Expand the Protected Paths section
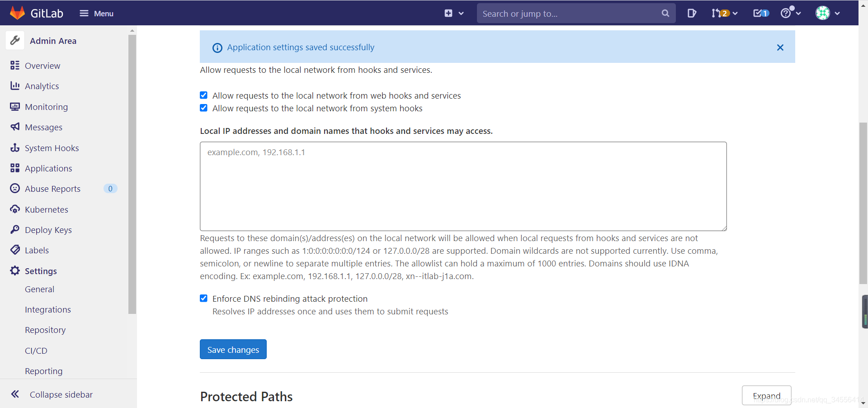868x408 pixels. point(766,395)
